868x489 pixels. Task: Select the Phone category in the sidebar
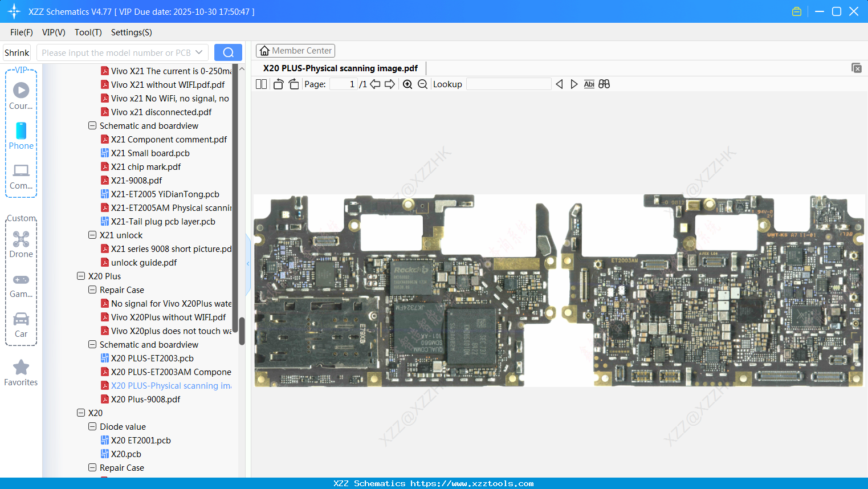click(x=21, y=136)
